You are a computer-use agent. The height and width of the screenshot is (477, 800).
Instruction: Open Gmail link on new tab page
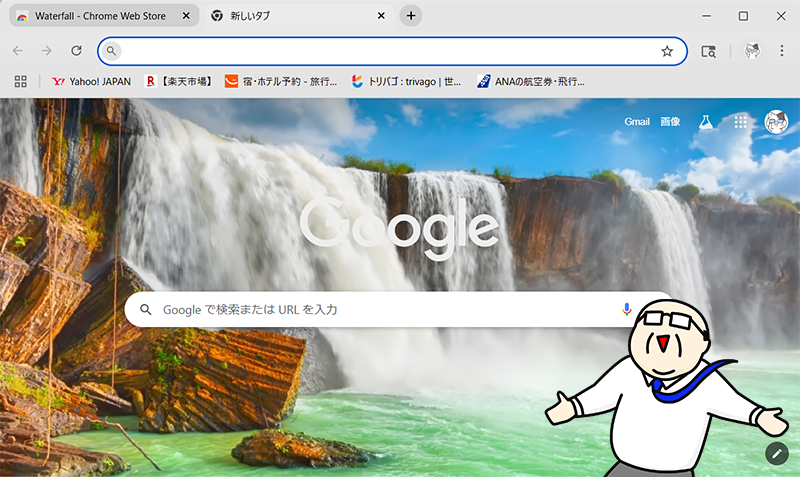[637, 121]
